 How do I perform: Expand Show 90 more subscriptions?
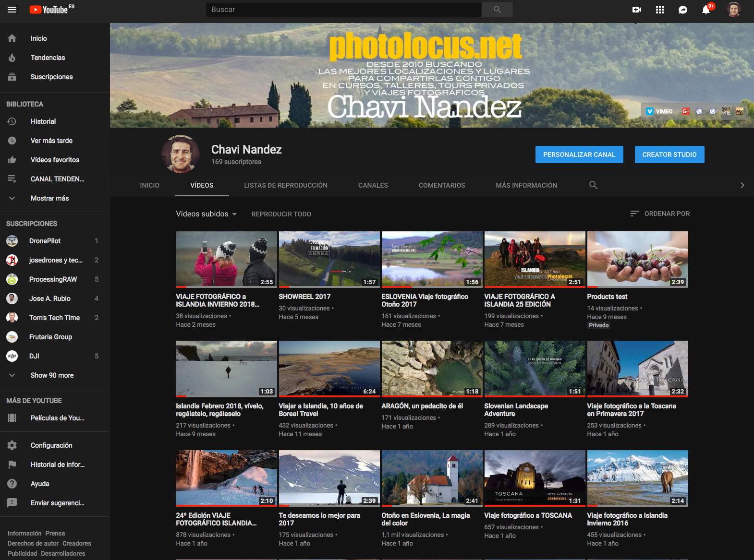coord(55,375)
